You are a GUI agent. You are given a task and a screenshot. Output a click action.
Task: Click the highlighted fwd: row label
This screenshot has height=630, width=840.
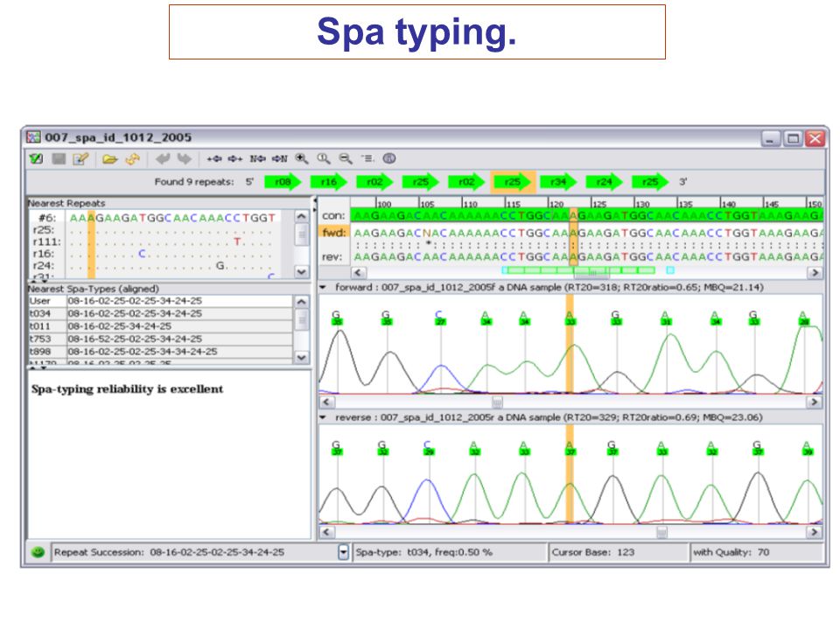click(333, 232)
